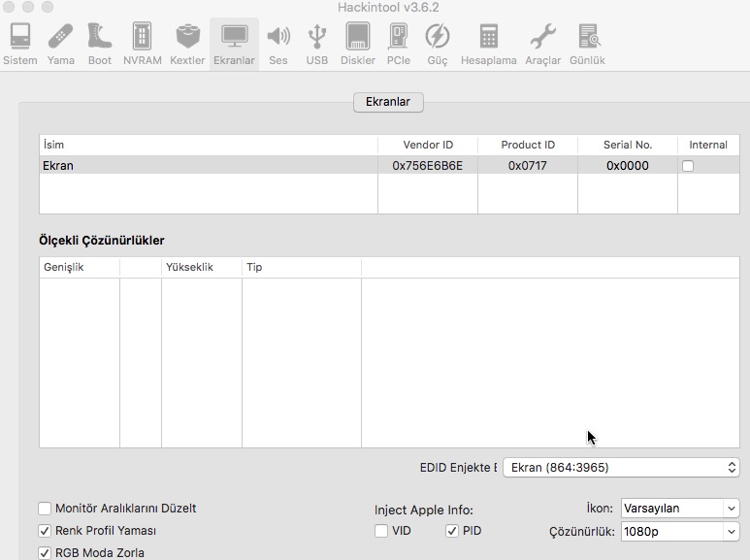Viewport: 750px width, 560px height.
Task: Enable Monitör Aralıklarını Düzelt checkbox
Action: point(45,509)
